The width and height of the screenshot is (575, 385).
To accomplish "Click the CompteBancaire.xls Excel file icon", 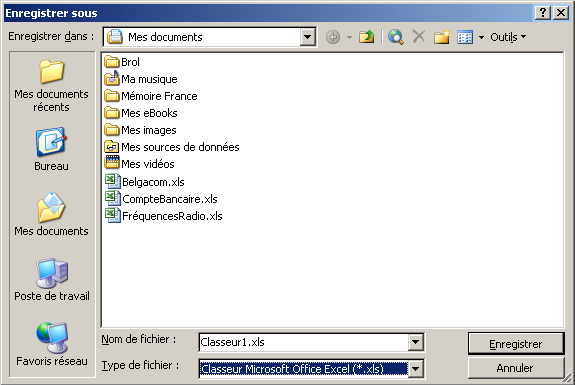I will click(x=113, y=198).
